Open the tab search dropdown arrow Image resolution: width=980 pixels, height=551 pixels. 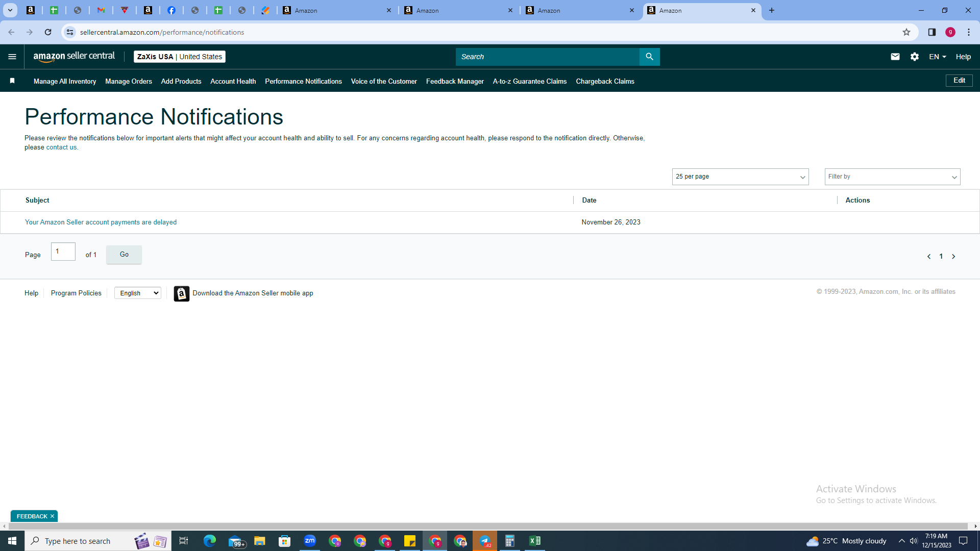(10, 10)
